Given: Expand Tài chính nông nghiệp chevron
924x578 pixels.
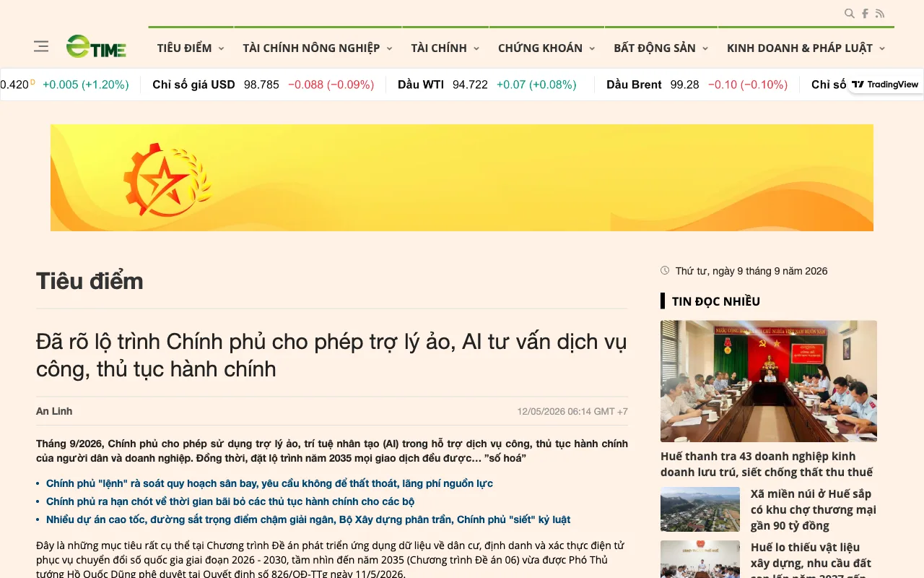Looking at the screenshot, I should point(389,48).
